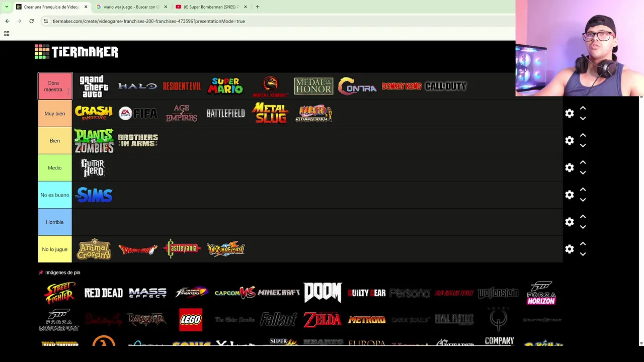Move No lo jugue tier up
This screenshot has height=362, width=644.
coord(583,244)
